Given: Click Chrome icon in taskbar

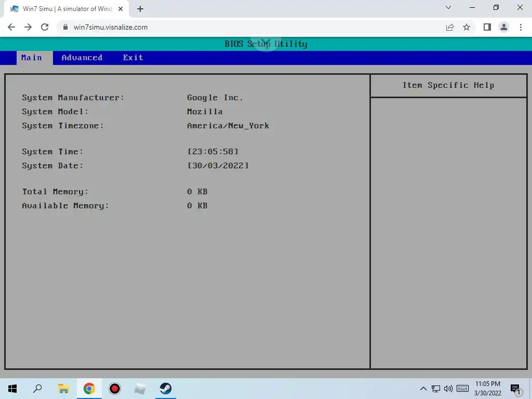Looking at the screenshot, I should (x=89, y=389).
